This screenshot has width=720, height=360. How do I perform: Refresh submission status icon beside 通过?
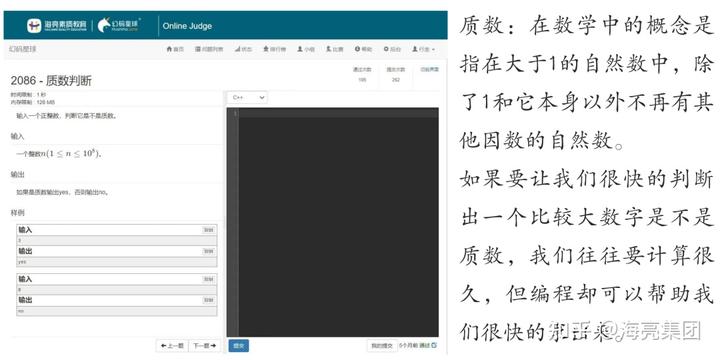coord(434,345)
